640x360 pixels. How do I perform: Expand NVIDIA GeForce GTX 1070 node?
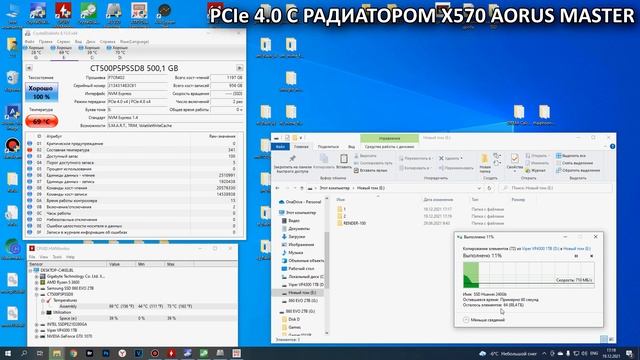click(x=37, y=336)
